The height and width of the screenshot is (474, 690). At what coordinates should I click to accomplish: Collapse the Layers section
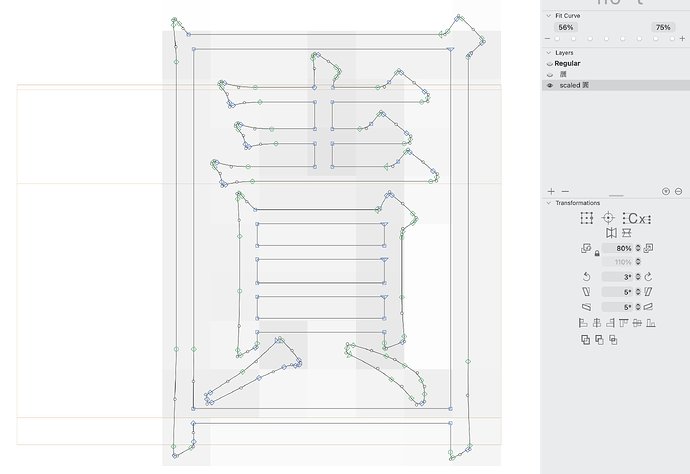pos(547,52)
